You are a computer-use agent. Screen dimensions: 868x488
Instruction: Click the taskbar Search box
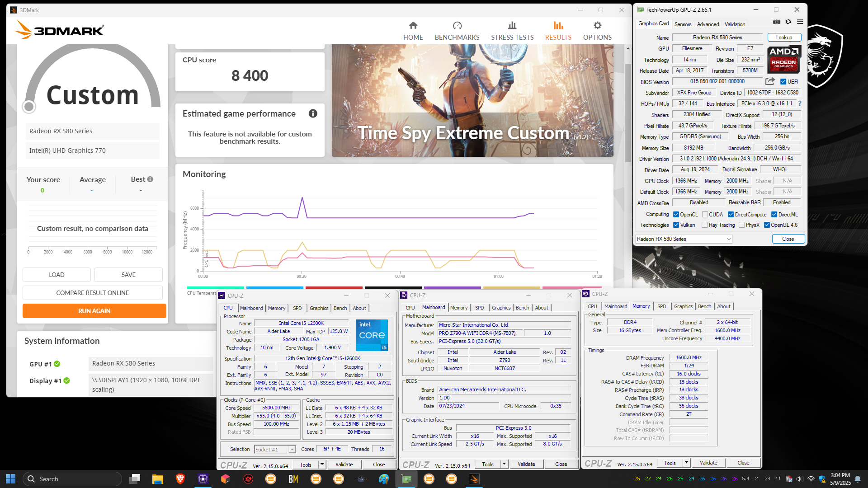pos(72,479)
